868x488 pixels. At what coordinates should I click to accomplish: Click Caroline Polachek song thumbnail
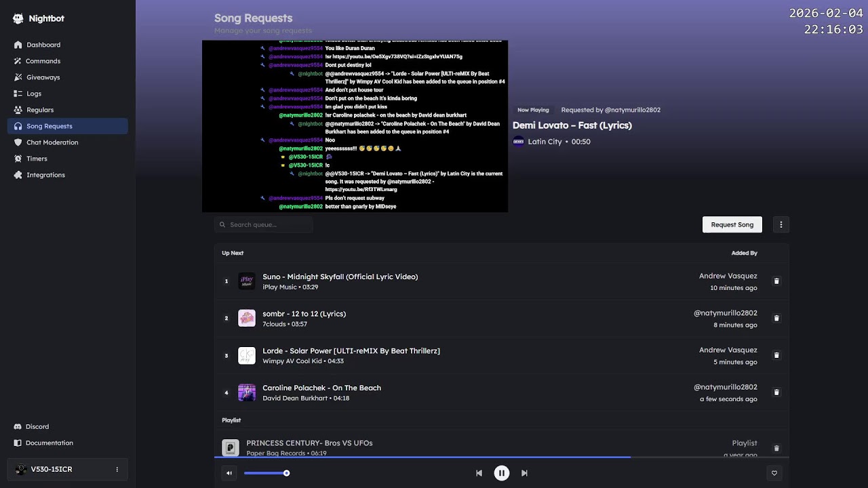pos(247,392)
